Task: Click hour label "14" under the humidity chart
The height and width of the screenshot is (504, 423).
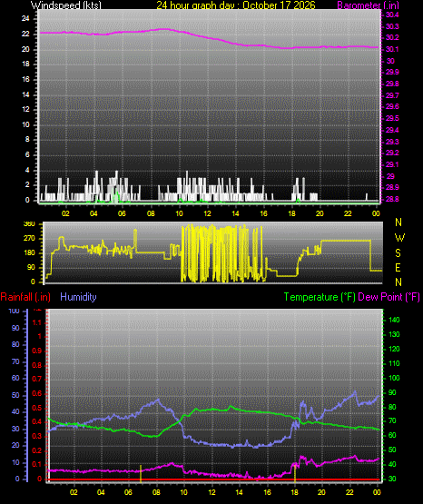Action: pos(239,492)
